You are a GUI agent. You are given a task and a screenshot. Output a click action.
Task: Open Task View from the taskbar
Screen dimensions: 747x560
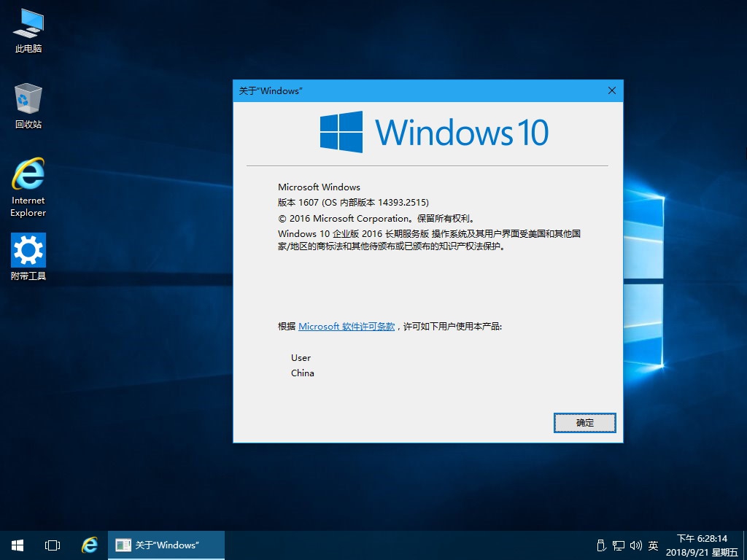point(53,545)
